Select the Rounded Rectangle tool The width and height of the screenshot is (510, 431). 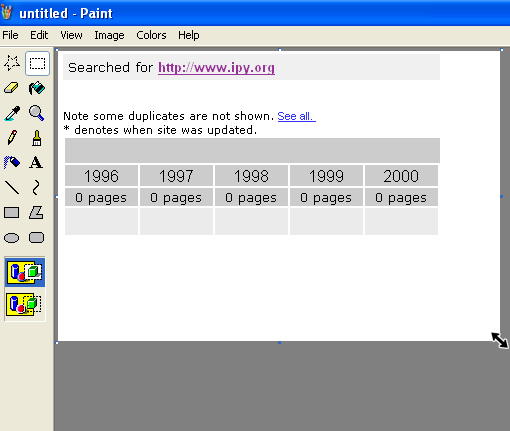click(x=37, y=238)
